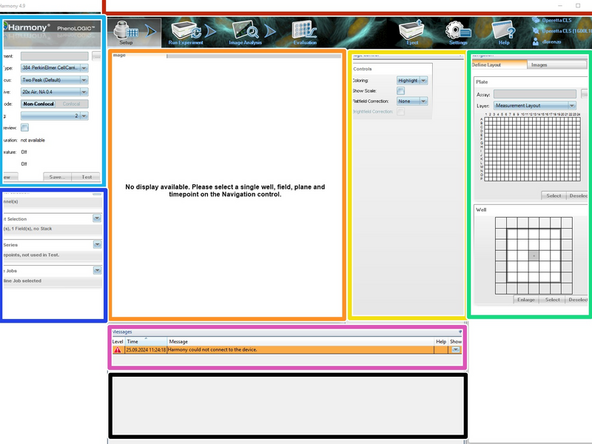Image resolution: width=592 pixels, height=444 pixels.
Task: Open the Evaluation step
Action: pyautogui.click(x=305, y=33)
